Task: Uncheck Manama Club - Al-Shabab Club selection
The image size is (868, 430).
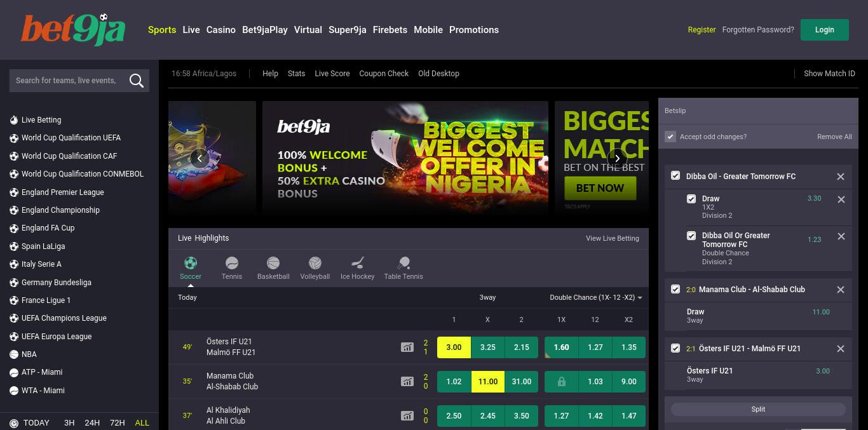Action: click(x=675, y=289)
